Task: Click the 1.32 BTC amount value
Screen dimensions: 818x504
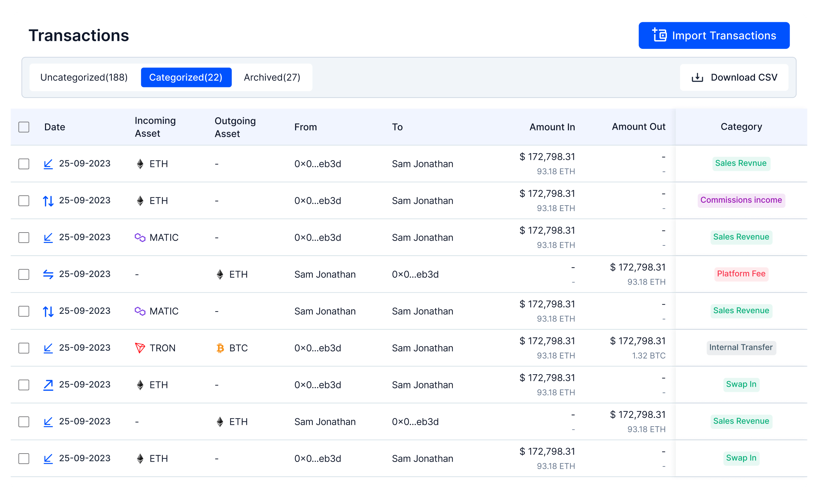Action: (649, 356)
